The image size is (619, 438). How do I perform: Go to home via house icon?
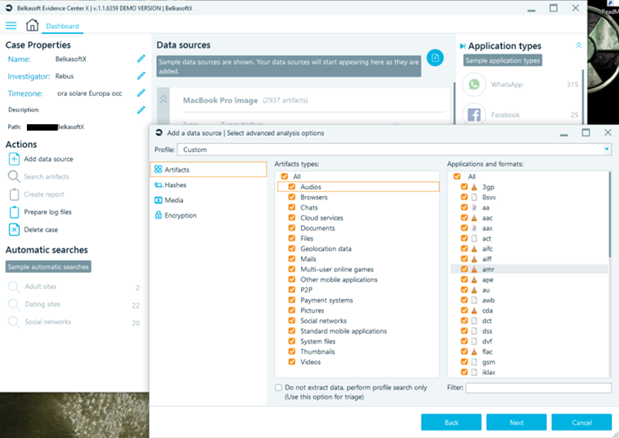pos(32,25)
